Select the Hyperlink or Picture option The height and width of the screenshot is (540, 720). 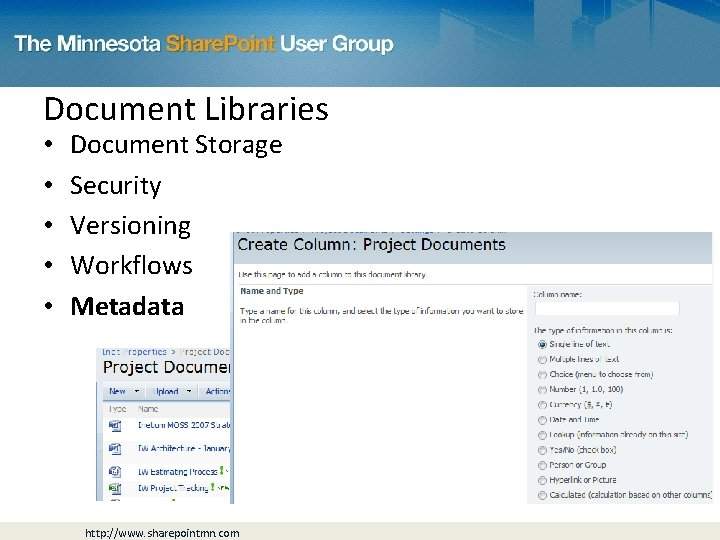(x=542, y=480)
